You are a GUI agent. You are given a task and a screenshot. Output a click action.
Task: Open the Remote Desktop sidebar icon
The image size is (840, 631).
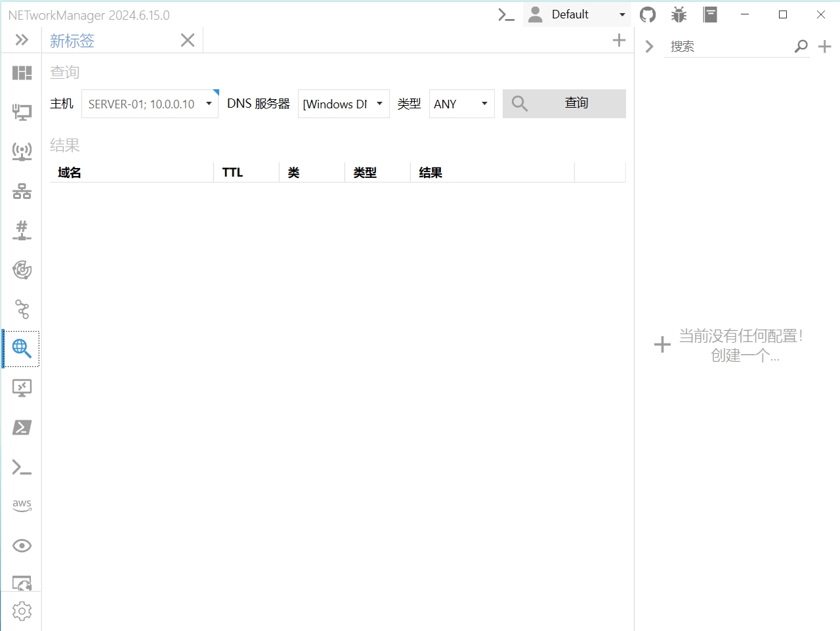[22, 388]
